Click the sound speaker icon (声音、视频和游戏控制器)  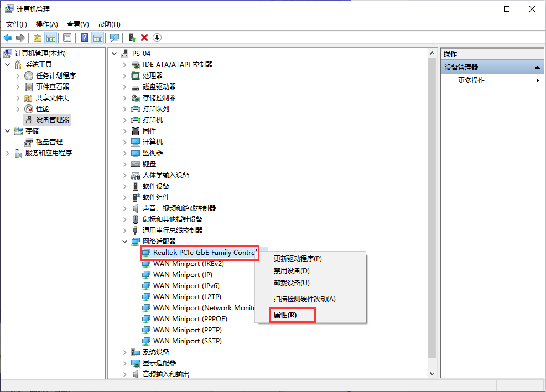click(135, 208)
